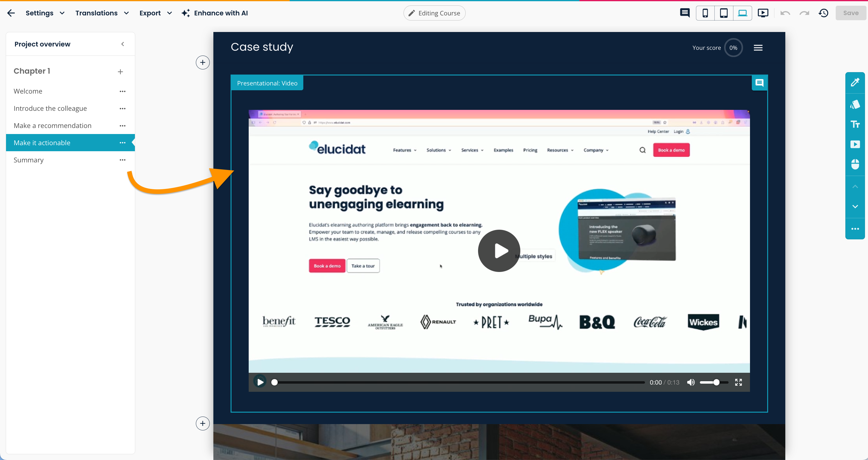Click the Editing Course pill button
This screenshot has height=460, width=868.
(434, 13)
